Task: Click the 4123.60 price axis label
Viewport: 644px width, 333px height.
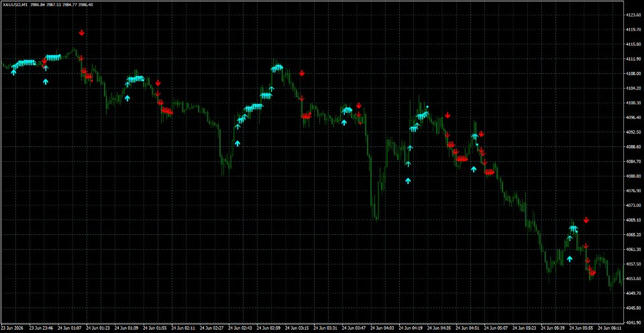Action: click(x=633, y=15)
